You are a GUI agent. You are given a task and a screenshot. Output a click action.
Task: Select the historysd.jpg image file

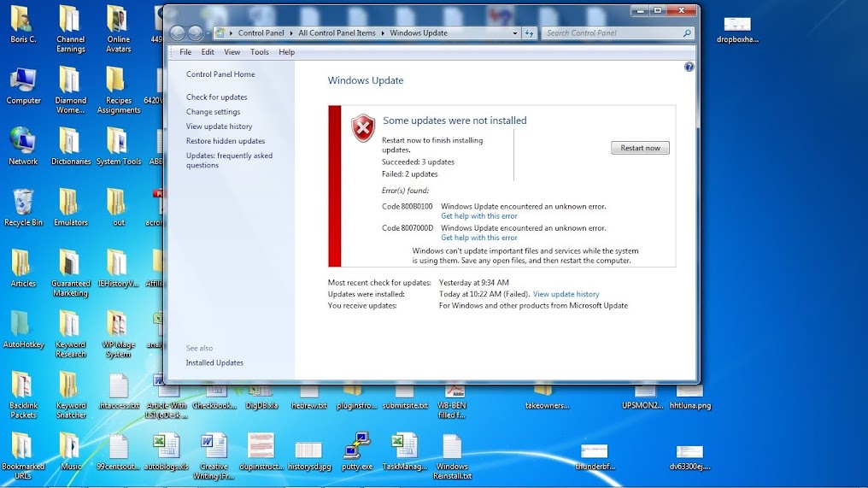[x=309, y=455]
